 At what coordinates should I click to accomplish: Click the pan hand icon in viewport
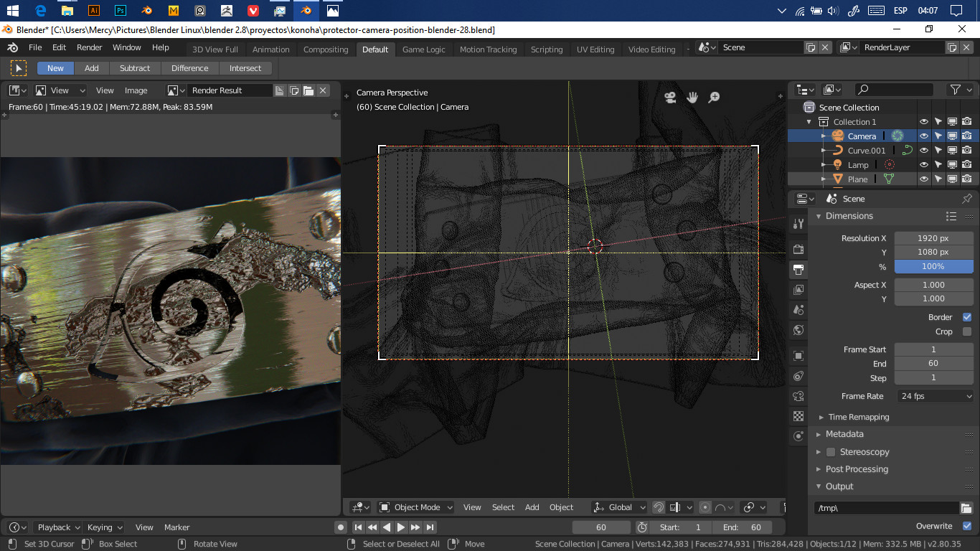pyautogui.click(x=692, y=98)
